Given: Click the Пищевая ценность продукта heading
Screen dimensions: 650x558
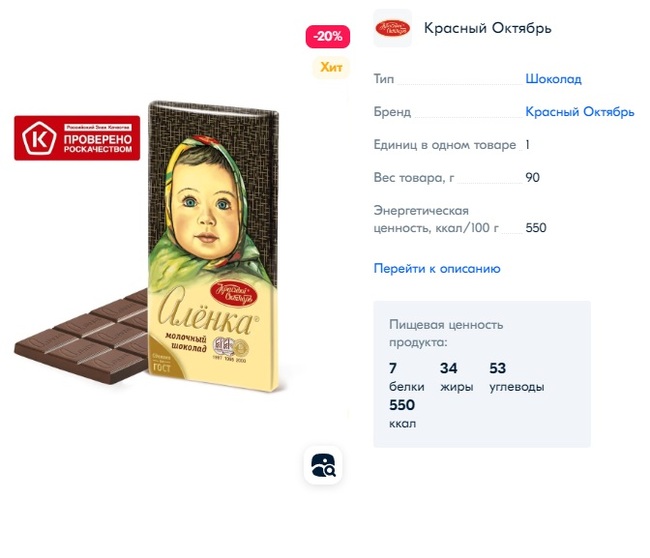Looking at the screenshot, I should [446, 333].
